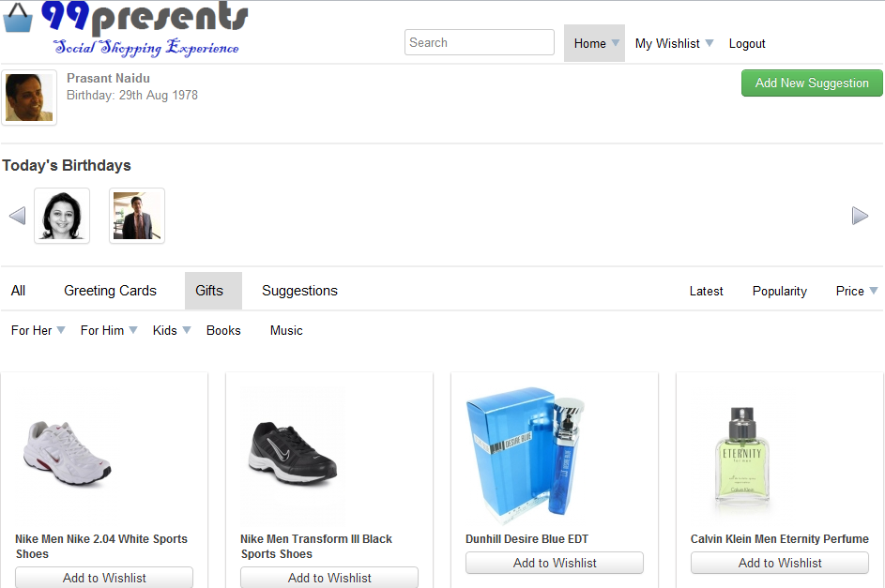
Task: Expand the Kids category dropdown arrow
Action: click(x=186, y=330)
